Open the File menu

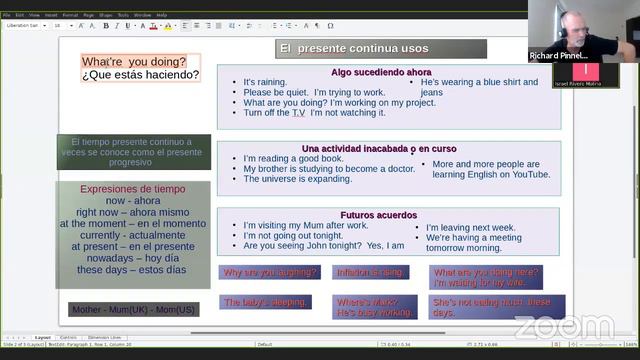click(x=7, y=15)
